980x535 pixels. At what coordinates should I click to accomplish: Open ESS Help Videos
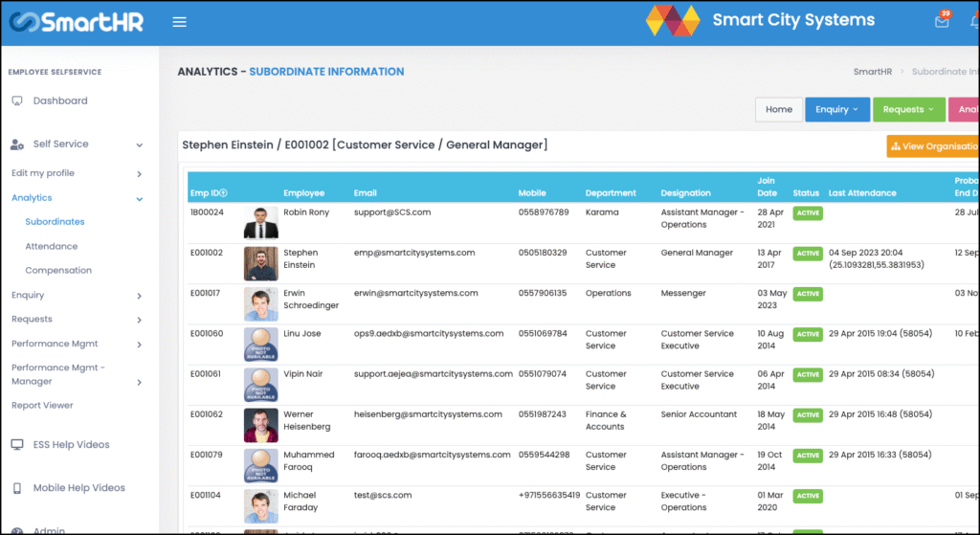(71, 445)
